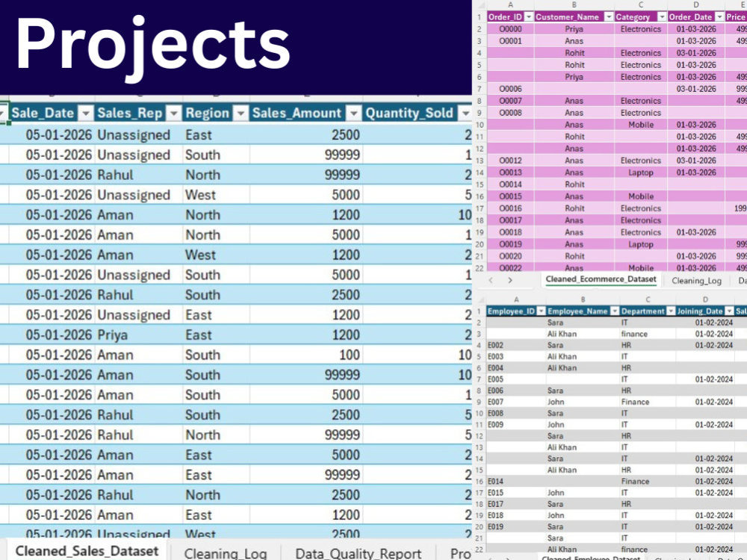Open the Order_ID filter dropdown
Viewport: 747px width, 560px height.
528,16
